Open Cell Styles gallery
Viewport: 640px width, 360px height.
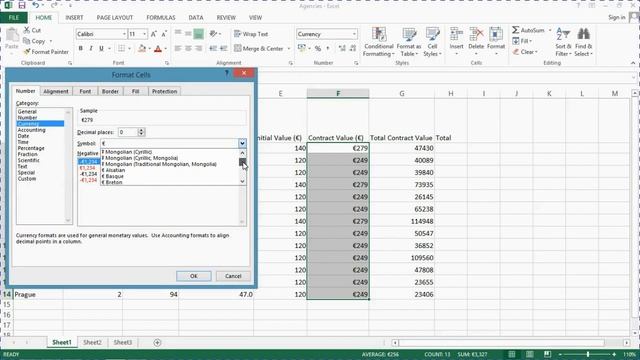(432, 42)
